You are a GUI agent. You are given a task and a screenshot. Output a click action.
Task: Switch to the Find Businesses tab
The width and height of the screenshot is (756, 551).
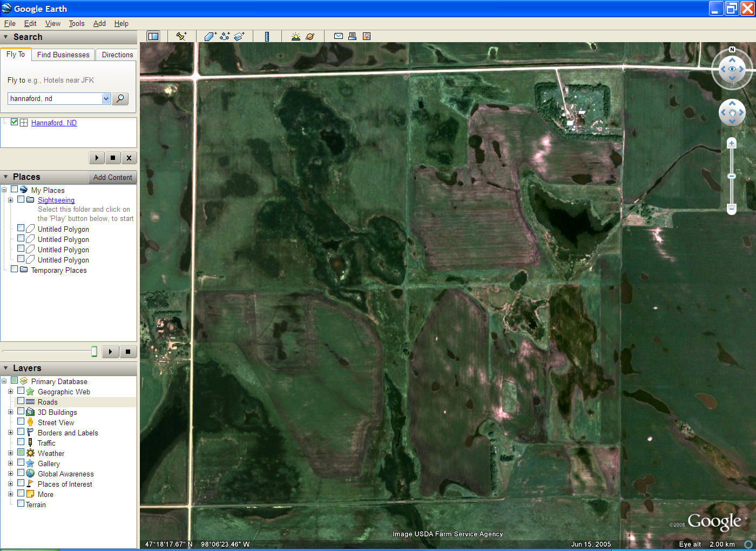pos(63,55)
